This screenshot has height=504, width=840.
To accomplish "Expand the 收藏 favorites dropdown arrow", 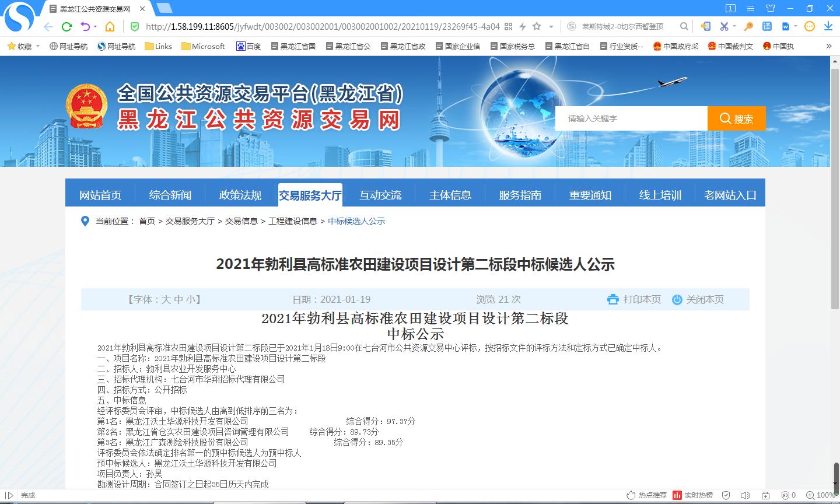I will tap(38, 46).
